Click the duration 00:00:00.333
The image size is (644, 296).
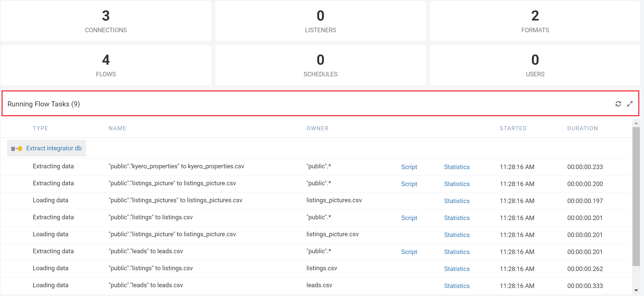585,286
